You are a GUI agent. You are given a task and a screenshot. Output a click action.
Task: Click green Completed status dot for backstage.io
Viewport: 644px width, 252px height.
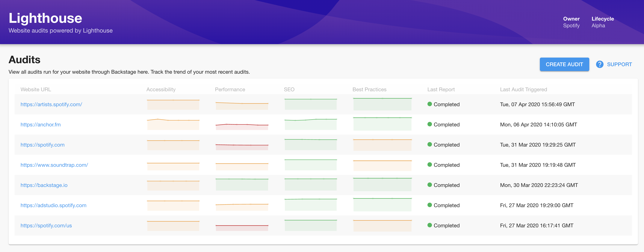click(430, 185)
